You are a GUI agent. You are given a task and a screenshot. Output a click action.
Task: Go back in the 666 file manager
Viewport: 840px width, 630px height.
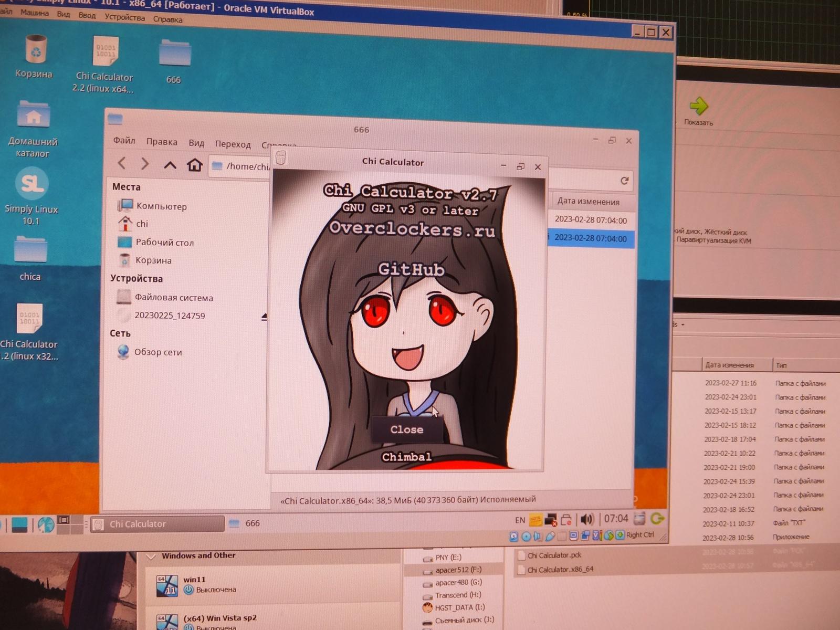coord(122,164)
